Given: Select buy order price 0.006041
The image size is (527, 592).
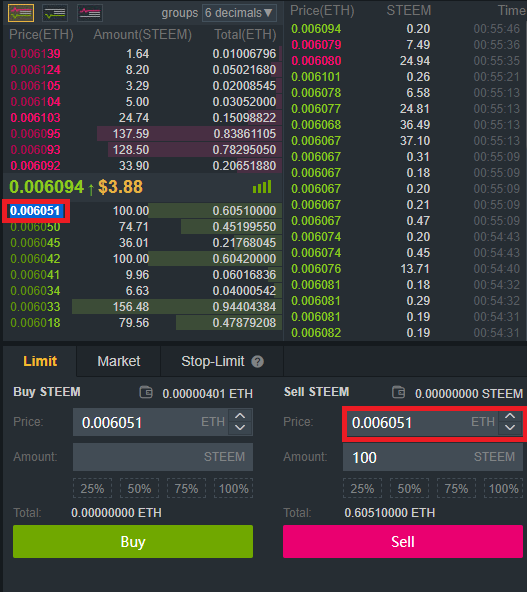Looking at the screenshot, I should tap(35, 274).
